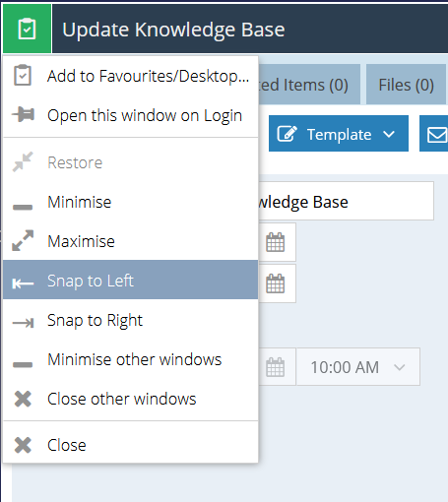The image size is (448, 502).
Task: Click the right-arrow Snap to Right icon
Action: pos(23,323)
